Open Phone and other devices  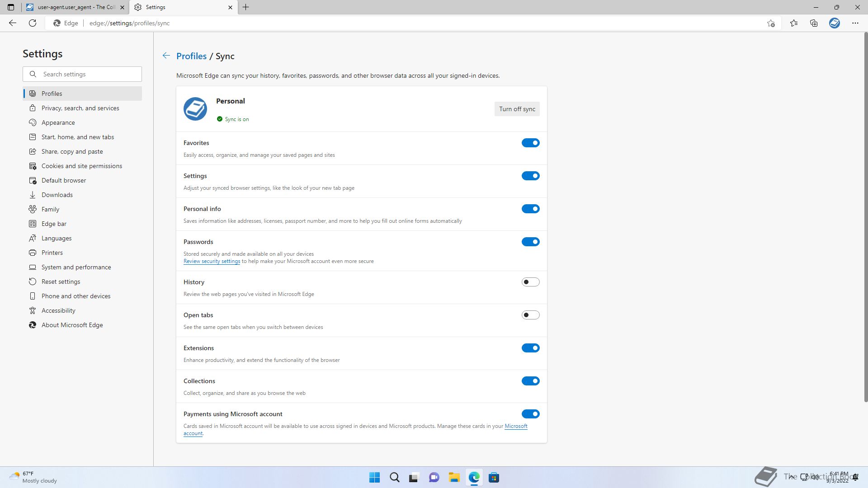click(x=82, y=296)
